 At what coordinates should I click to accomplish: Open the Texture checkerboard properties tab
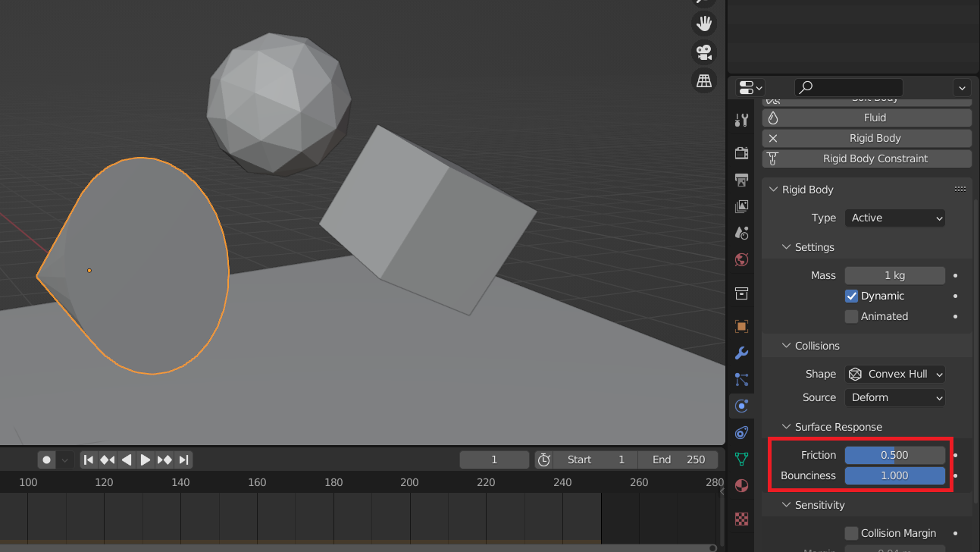tap(741, 519)
